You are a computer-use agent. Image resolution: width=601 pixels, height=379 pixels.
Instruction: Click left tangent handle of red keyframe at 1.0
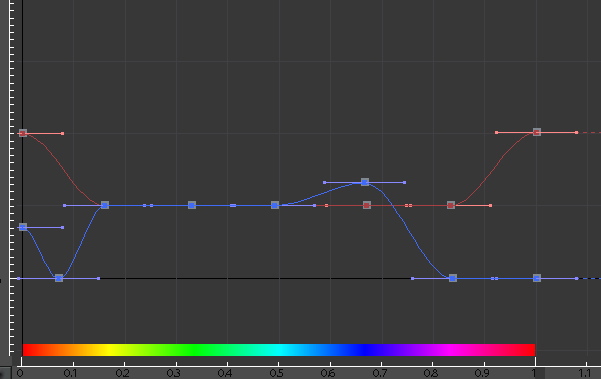(496, 133)
